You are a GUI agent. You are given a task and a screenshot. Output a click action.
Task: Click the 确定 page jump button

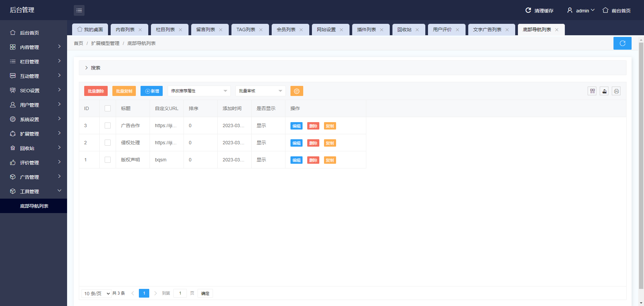pos(205,293)
